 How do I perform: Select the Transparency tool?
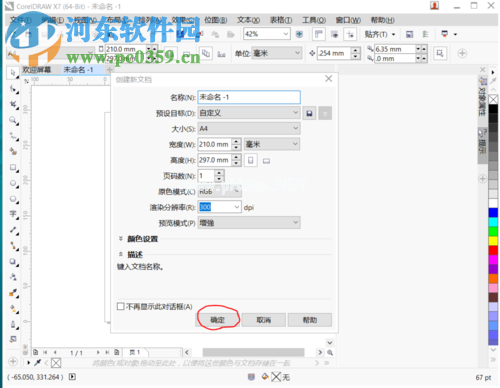click(x=14, y=277)
